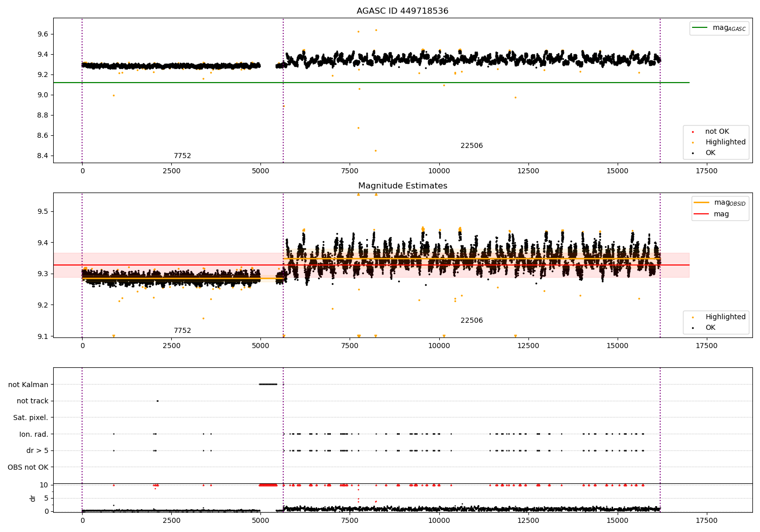Click the "not track" row label
The height and width of the screenshot is (532, 760).
(x=32, y=401)
